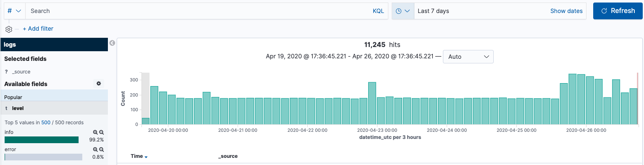
Task: Collapse the fields sidebar arrow
Action: pyautogui.click(x=112, y=43)
